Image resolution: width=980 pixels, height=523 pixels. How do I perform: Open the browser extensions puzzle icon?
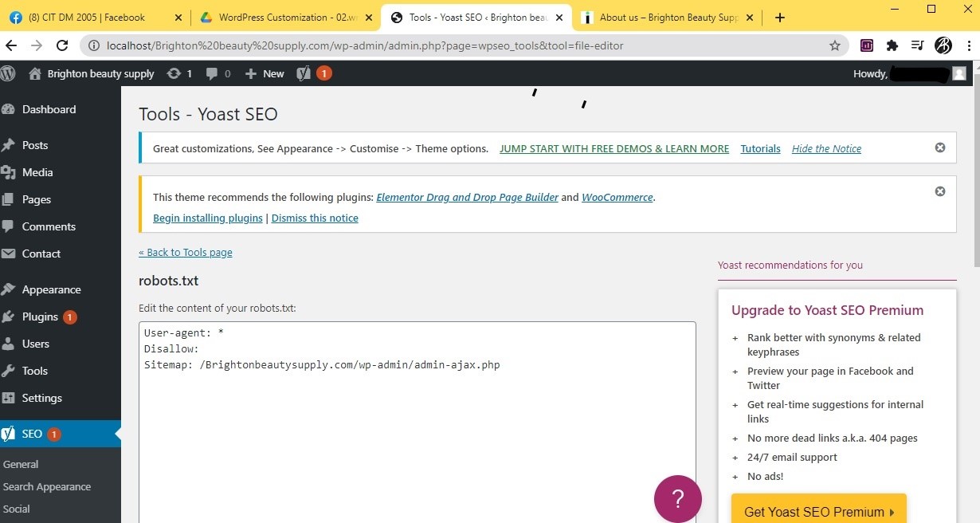point(892,45)
